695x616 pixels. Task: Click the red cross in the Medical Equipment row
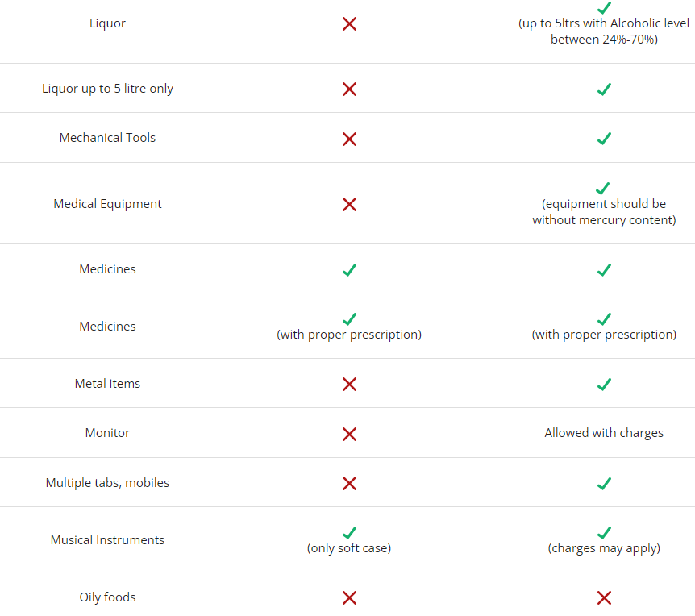coord(349,205)
